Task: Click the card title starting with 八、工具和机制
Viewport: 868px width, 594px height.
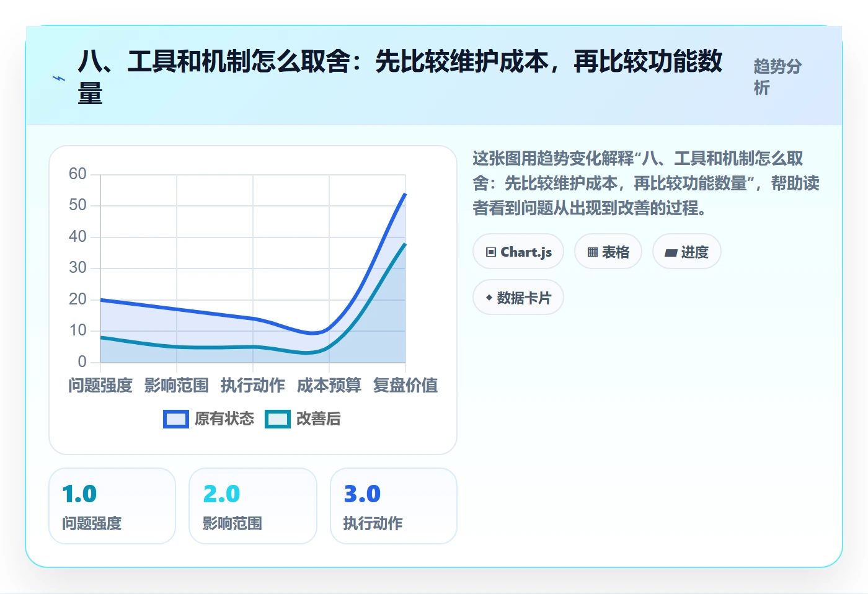Action: pyautogui.click(x=400, y=78)
